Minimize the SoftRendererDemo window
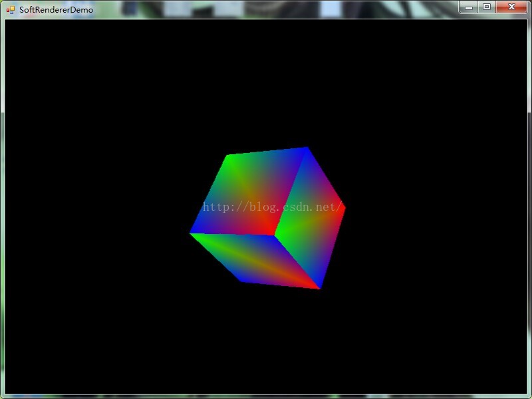Viewport: 532px width, 399px height. click(x=469, y=7)
